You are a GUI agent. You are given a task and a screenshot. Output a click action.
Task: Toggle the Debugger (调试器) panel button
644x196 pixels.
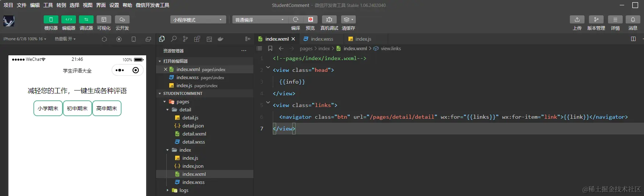(86, 19)
